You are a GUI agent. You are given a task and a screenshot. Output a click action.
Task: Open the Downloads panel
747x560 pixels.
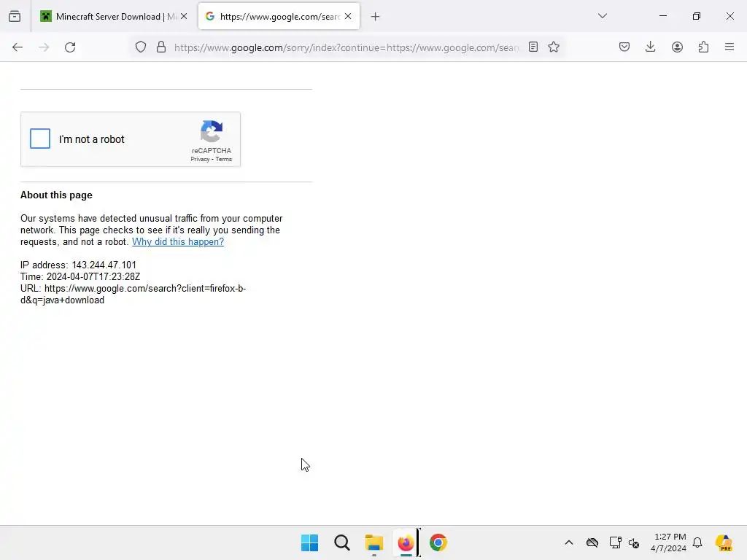650,47
